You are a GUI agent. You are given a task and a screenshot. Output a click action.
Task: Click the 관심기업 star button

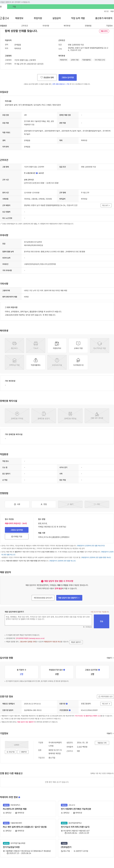point(10,752)
